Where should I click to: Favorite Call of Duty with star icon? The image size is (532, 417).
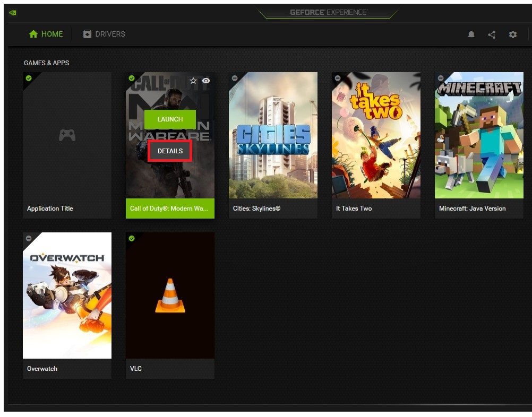(193, 81)
